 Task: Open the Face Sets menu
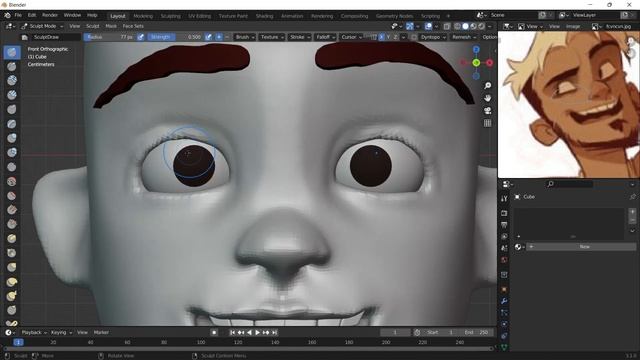tap(133, 26)
